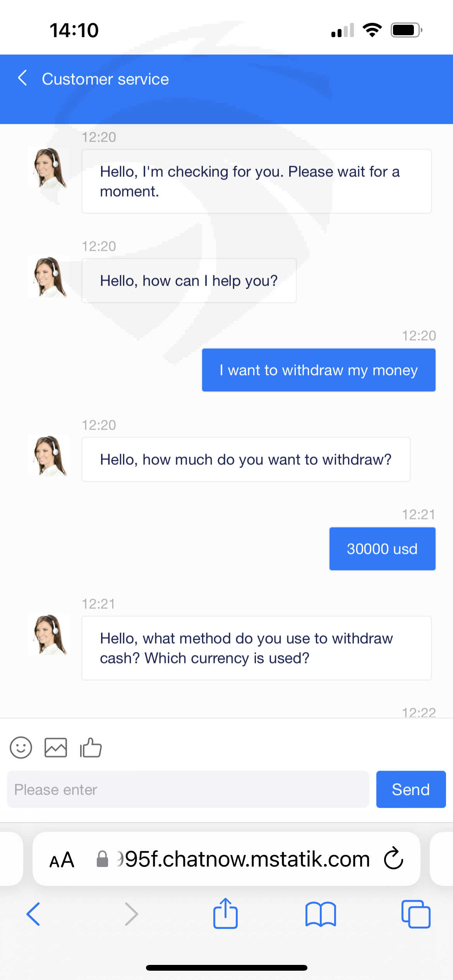Tap the "30000 usd" sent message
Viewport: 453px width, 980px height.
click(x=382, y=548)
